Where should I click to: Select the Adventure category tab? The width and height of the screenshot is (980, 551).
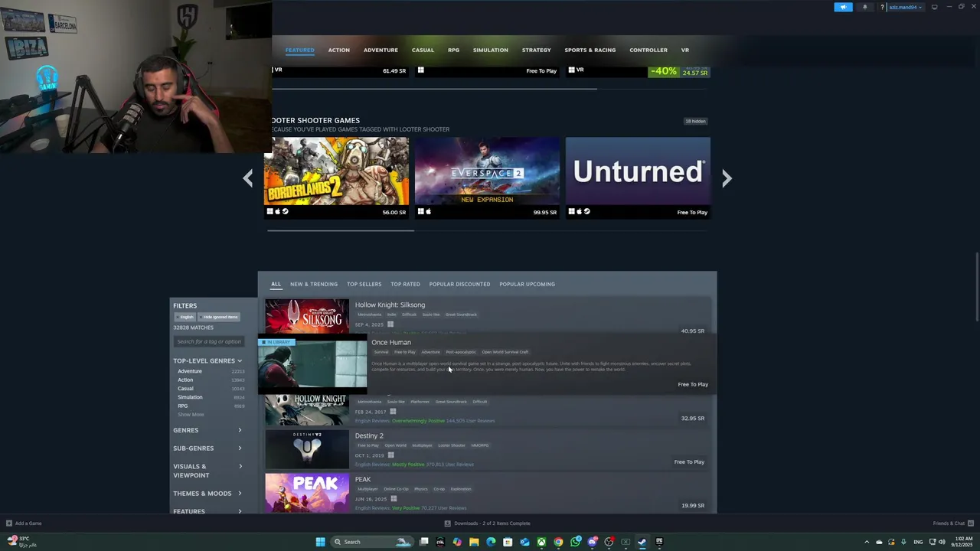coord(381,50)
